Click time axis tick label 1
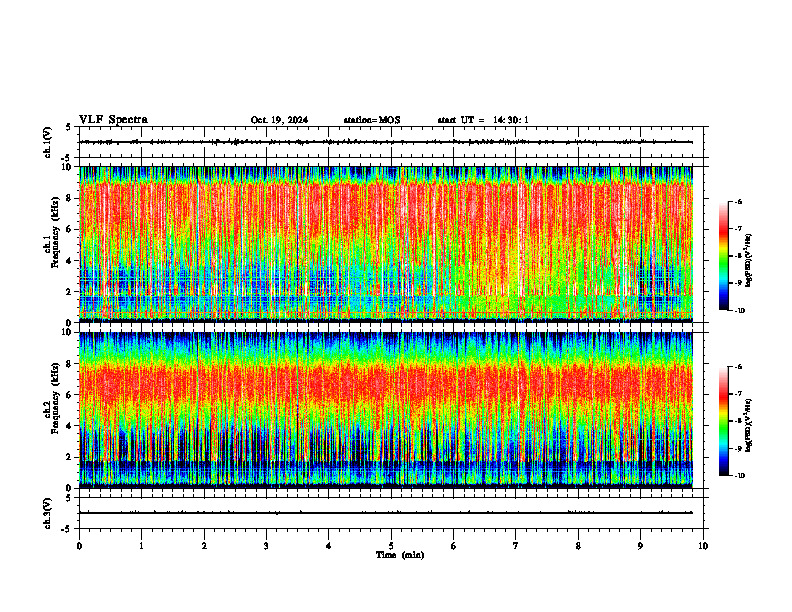792x612 pixels. click(x=141, y=546)
